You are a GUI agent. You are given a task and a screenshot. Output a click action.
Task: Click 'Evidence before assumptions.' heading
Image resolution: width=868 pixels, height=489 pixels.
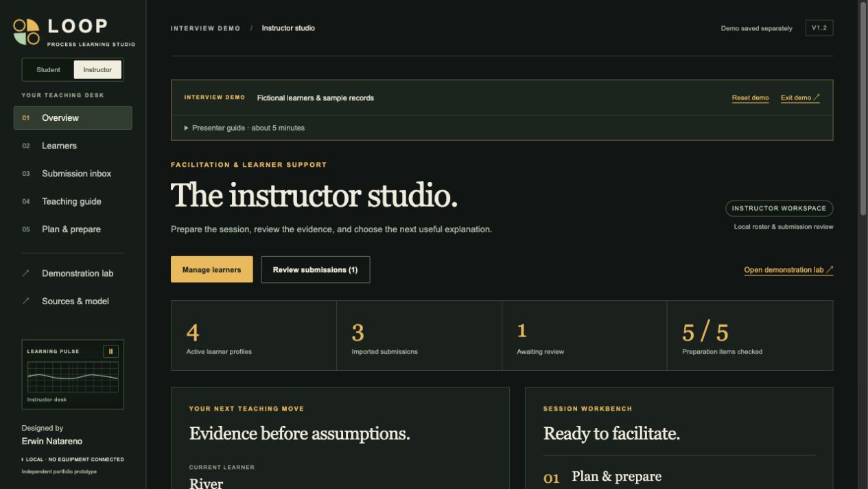tap(299, 433)
